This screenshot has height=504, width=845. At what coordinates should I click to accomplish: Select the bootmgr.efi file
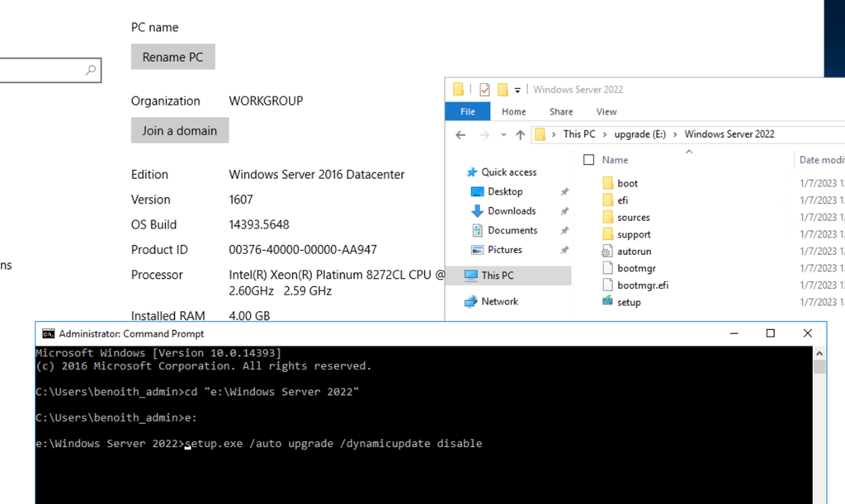click(x=637, y=285)
